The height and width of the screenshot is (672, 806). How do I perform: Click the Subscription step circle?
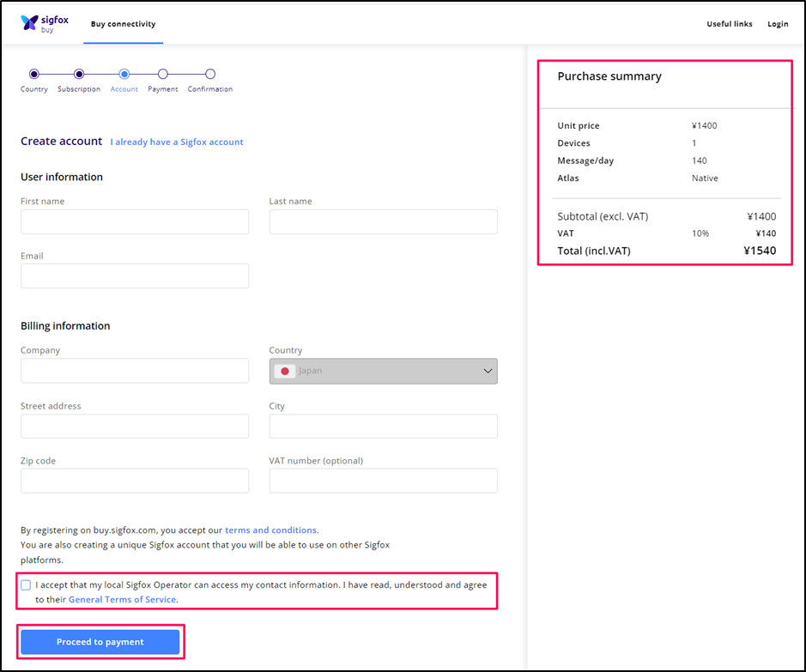tap(79, 74)
